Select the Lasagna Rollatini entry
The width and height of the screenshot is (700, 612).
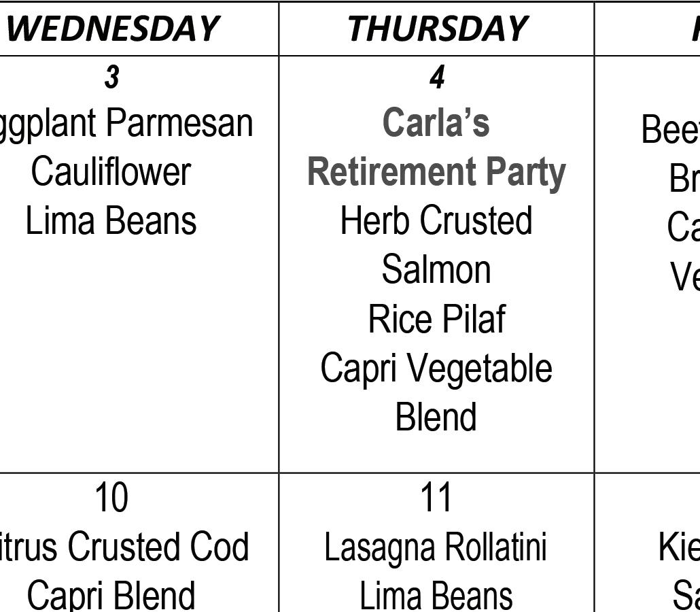click(x=436, y=547)
